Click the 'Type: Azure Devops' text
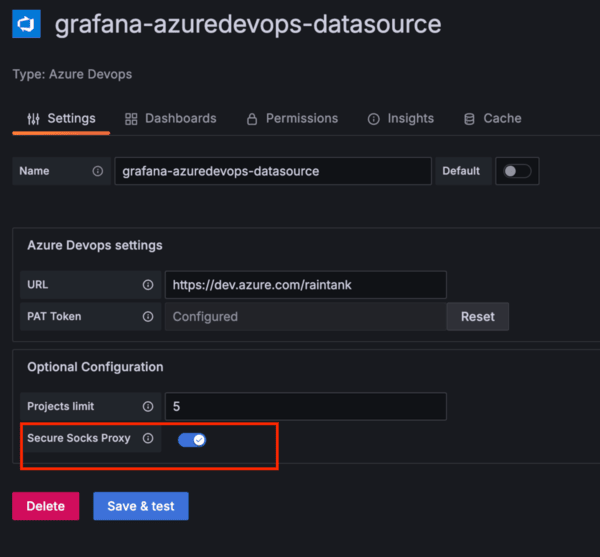The height and width of the screenshot is (557, 600). [72, 74]
